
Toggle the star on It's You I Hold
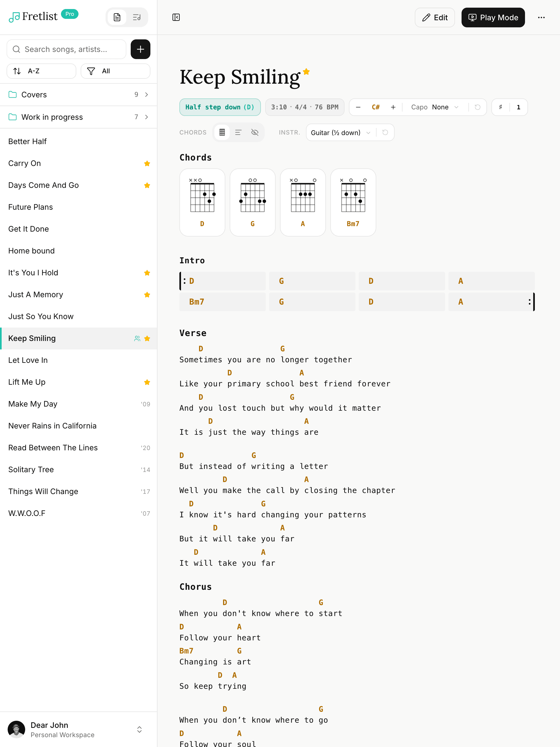click(x=147, y=273)
